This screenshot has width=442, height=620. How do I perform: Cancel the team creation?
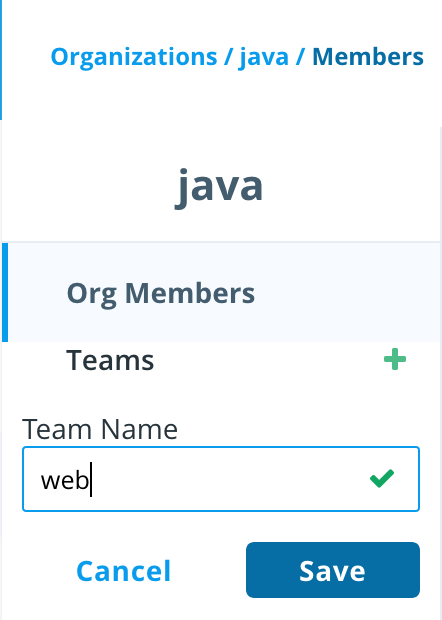pyautogui.click(x=124, y=571)
